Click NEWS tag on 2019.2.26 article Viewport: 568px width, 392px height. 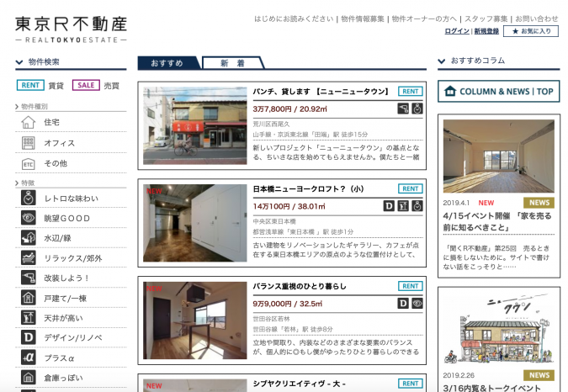click(x=539, y=375)
